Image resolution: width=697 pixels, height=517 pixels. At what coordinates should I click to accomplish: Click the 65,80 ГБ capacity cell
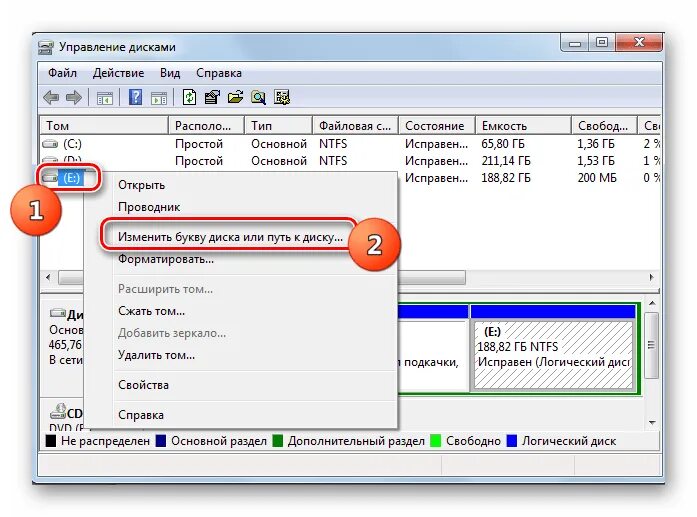(x=503, y=144)
